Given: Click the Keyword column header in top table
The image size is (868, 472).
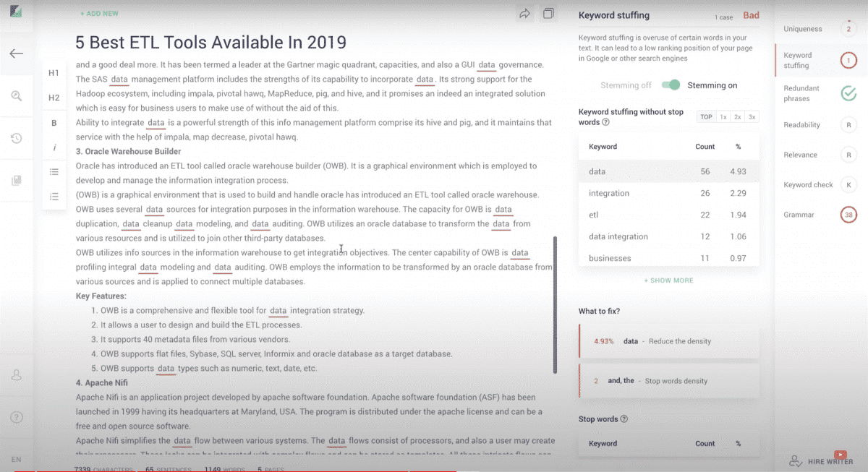Looking at the screenshot, I should coord(603,147).
